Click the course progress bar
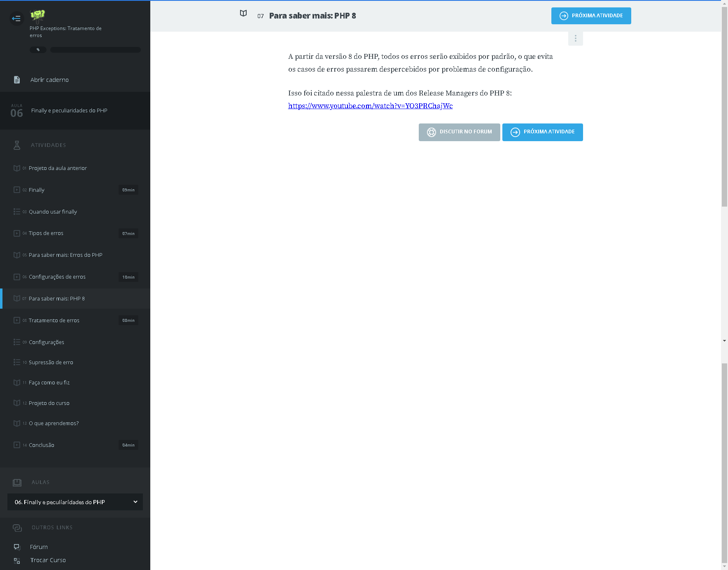The width and height of the screenshot is (728, 570). coord(96,50)
